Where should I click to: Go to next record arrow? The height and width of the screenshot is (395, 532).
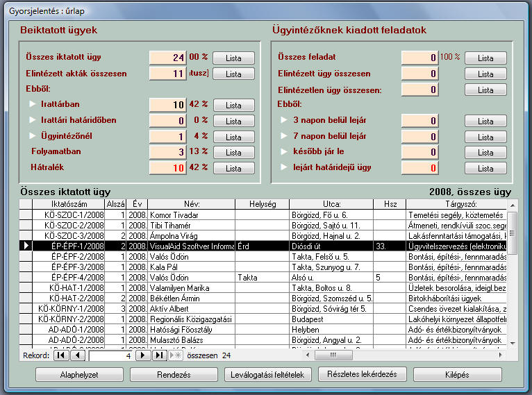tap(143, 355)
